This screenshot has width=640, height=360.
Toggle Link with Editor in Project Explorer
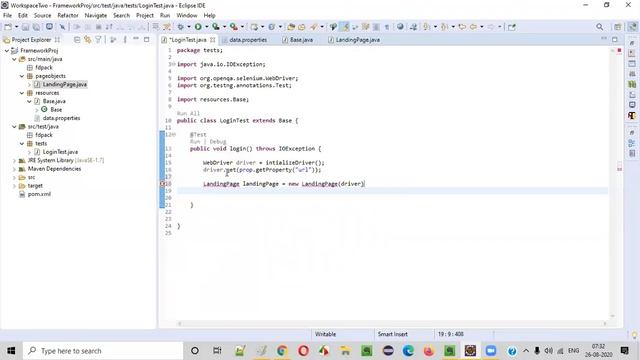point(87,40)
